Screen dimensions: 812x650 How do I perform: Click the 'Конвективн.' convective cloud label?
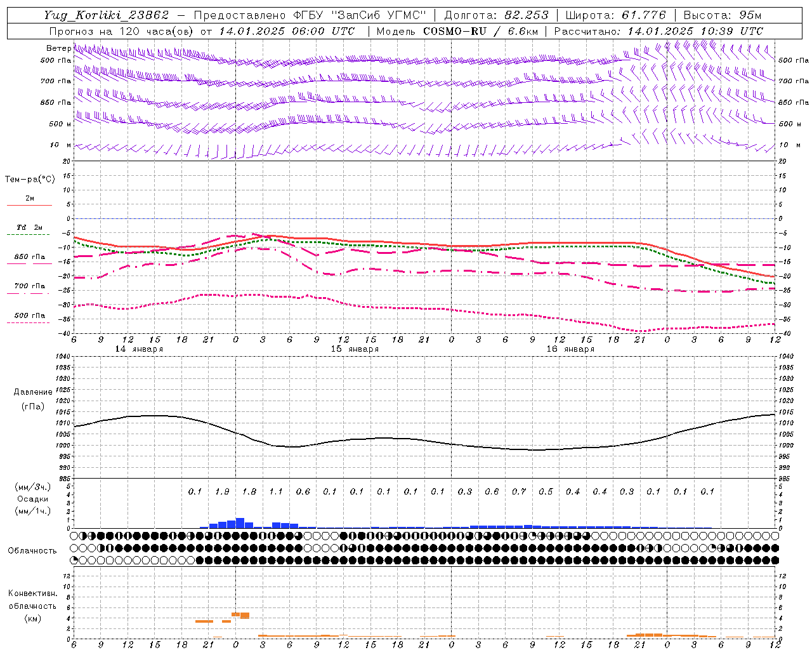click(x=32, y=594)
